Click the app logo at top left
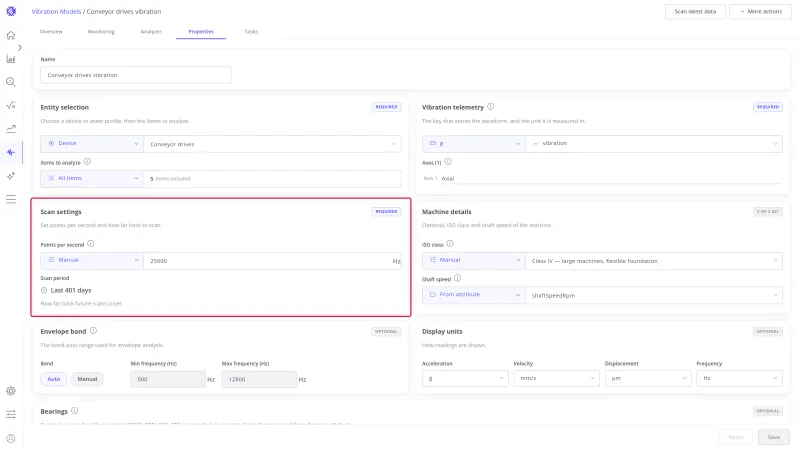Viewport: 800px width, 450px height. 11,11
